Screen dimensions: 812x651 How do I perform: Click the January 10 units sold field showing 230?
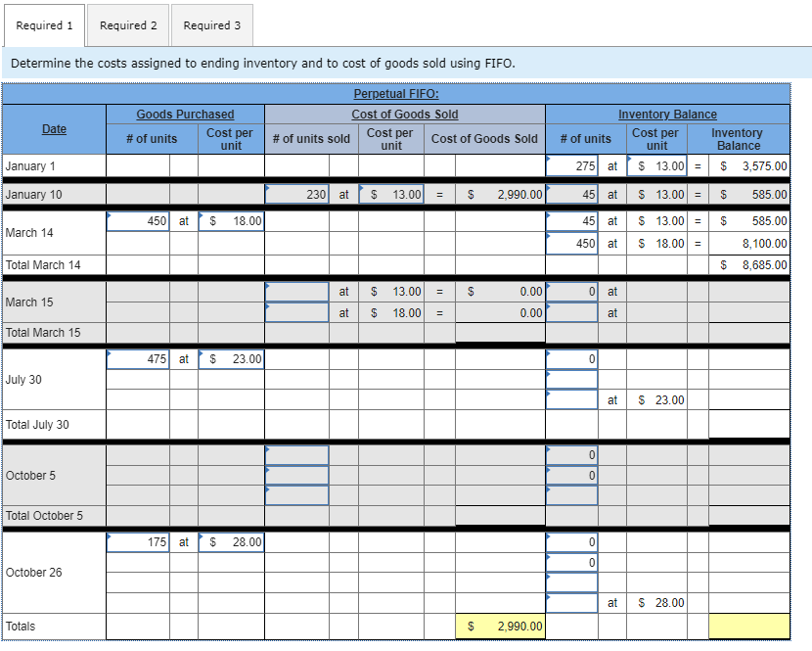296,195
